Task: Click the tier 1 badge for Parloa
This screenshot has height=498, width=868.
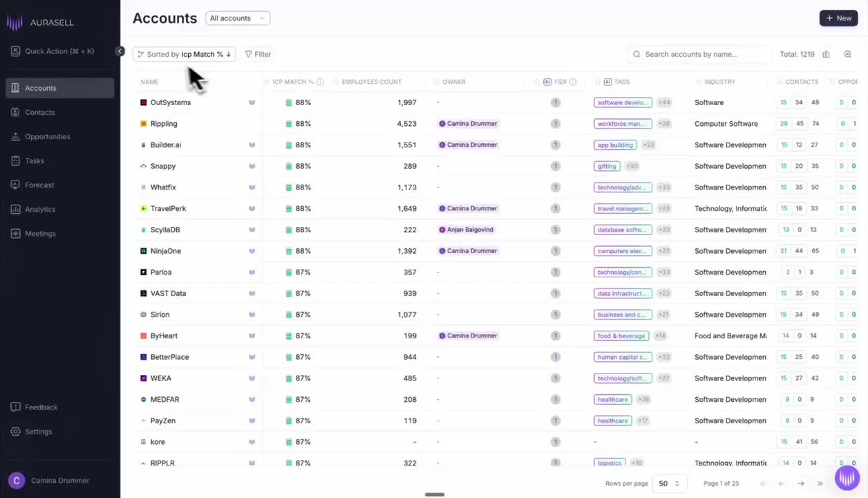Action: pyautogui.click(x=555, y=273)
